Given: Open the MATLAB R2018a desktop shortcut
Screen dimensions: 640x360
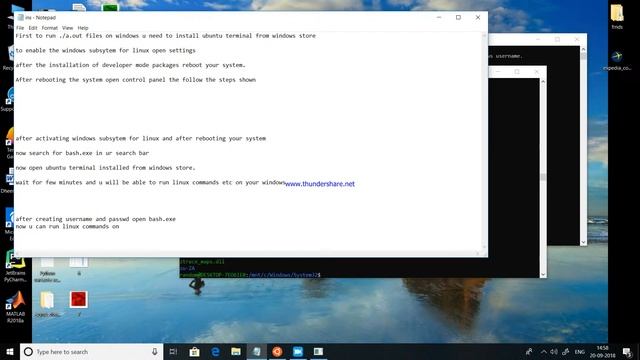Looking at the screenshot, I should tap(15, 307).
